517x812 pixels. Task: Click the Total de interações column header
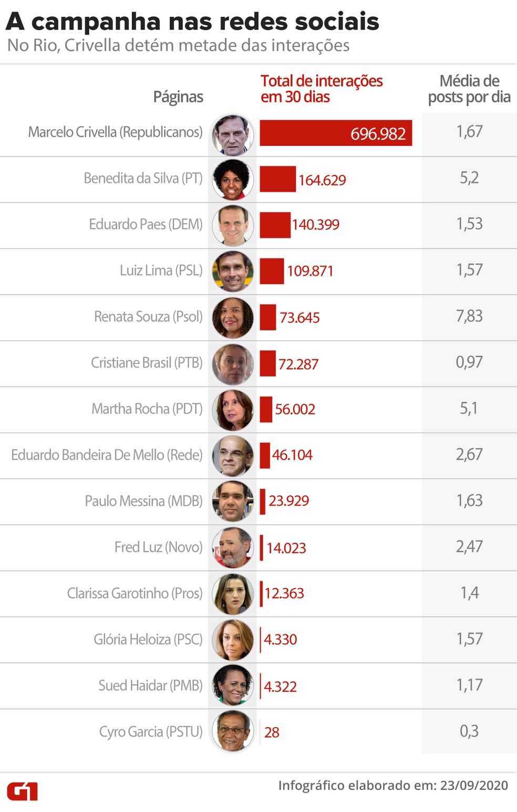click(322, 89)
